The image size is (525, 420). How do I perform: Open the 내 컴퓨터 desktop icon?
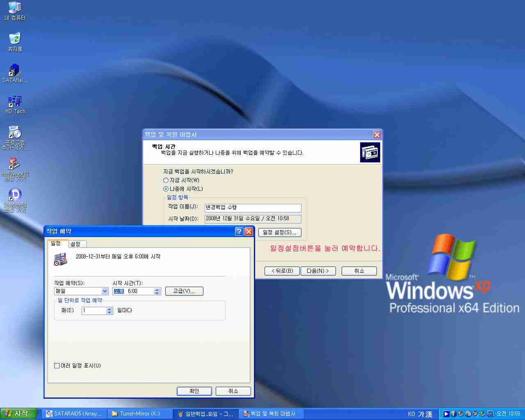(x=15, y=8)
